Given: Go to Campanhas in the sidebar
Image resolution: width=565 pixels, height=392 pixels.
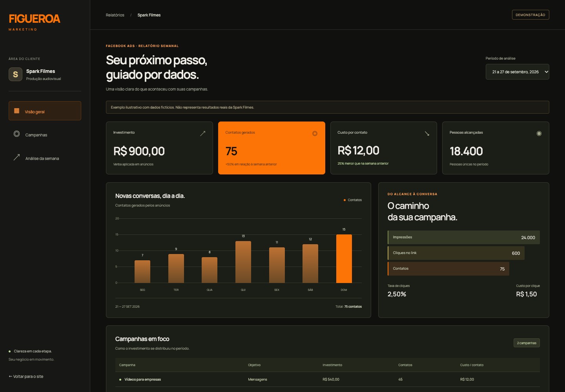Looking at the screenshot, I should (45, 134).
